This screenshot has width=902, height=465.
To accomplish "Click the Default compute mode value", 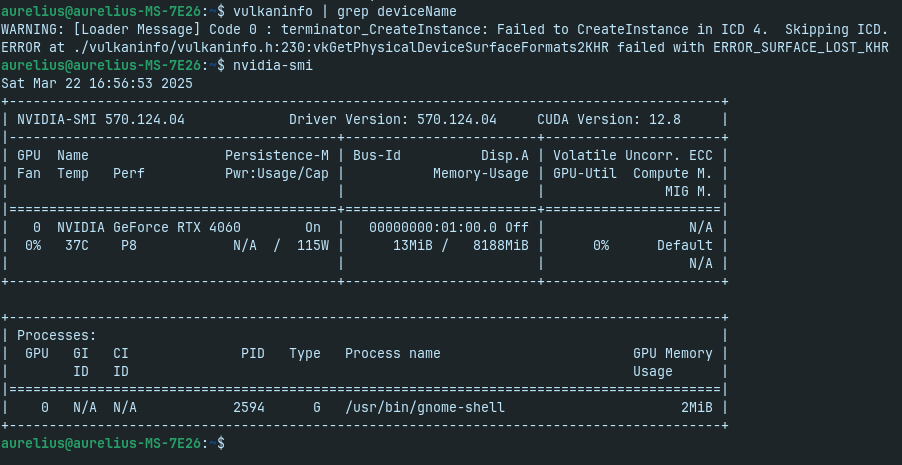I will (x=685, y=246).
